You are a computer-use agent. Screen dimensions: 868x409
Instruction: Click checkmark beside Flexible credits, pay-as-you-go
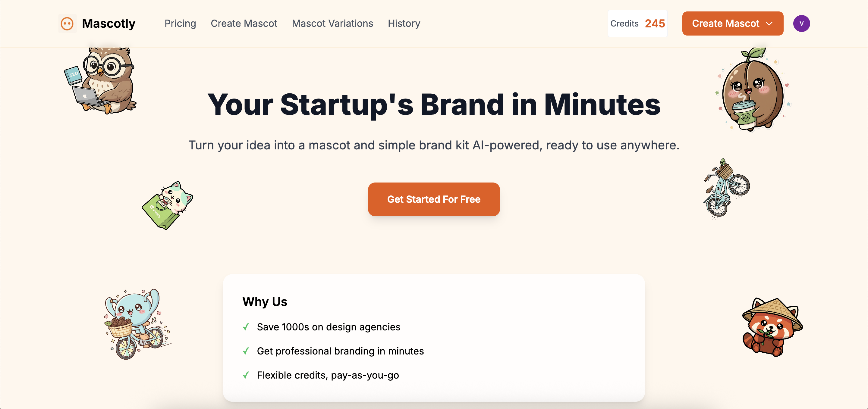(x=246, y=375)
